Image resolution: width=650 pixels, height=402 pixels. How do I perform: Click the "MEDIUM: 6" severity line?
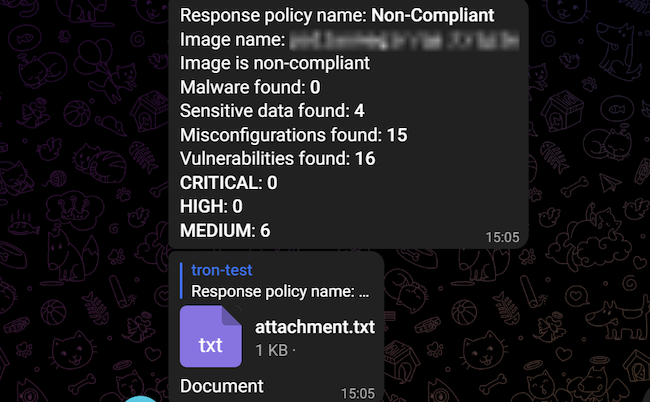pos(225,230)
